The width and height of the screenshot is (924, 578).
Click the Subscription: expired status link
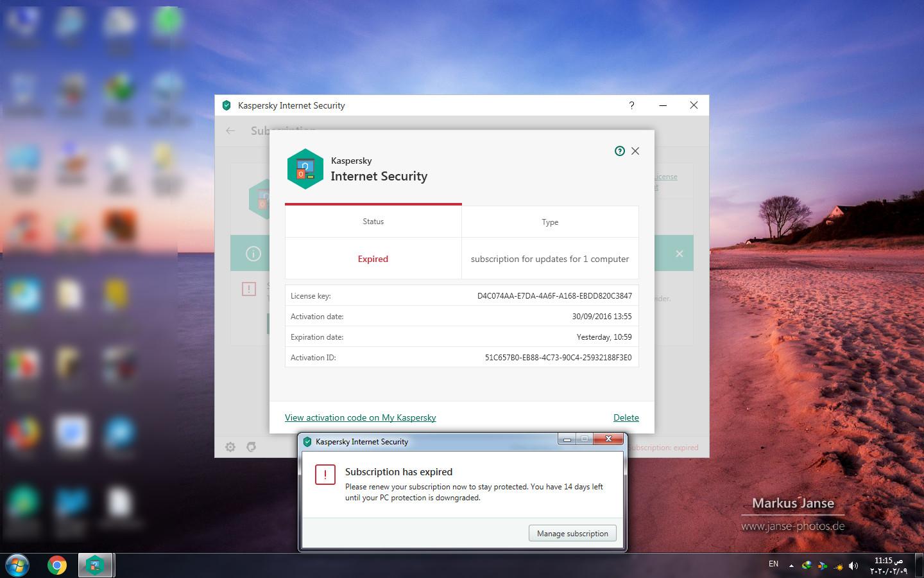coord(662,448)
